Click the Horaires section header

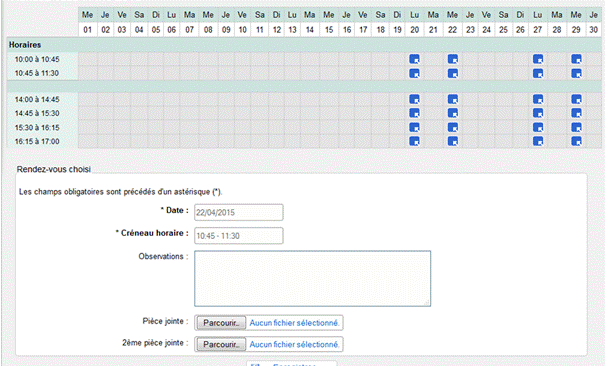304,45
